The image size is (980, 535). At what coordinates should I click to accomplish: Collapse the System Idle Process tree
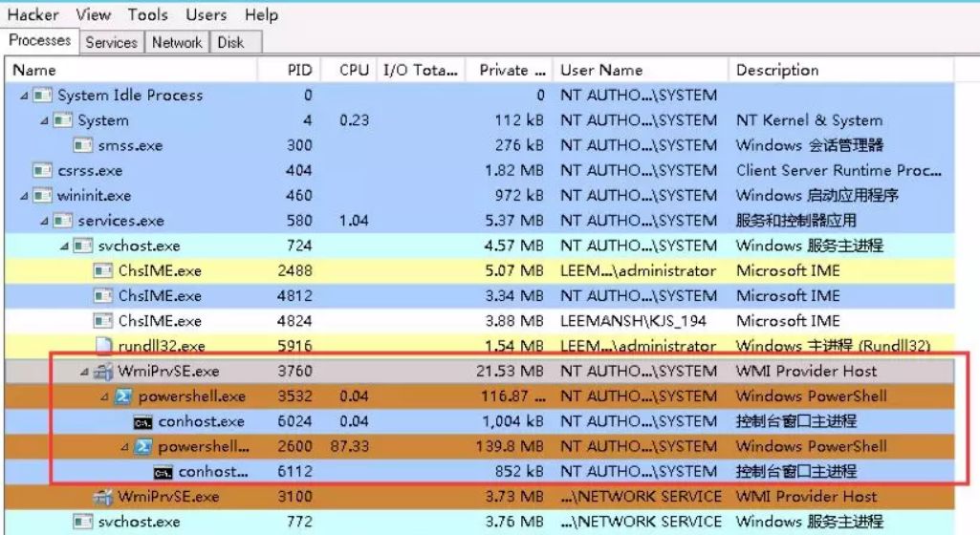(x=24, y=96)
